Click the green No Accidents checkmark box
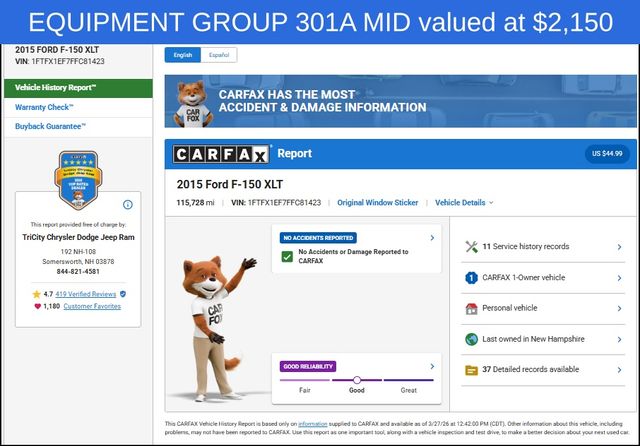Image resolution: width=640 pixels, height=446 pixels. pos(287,257)
